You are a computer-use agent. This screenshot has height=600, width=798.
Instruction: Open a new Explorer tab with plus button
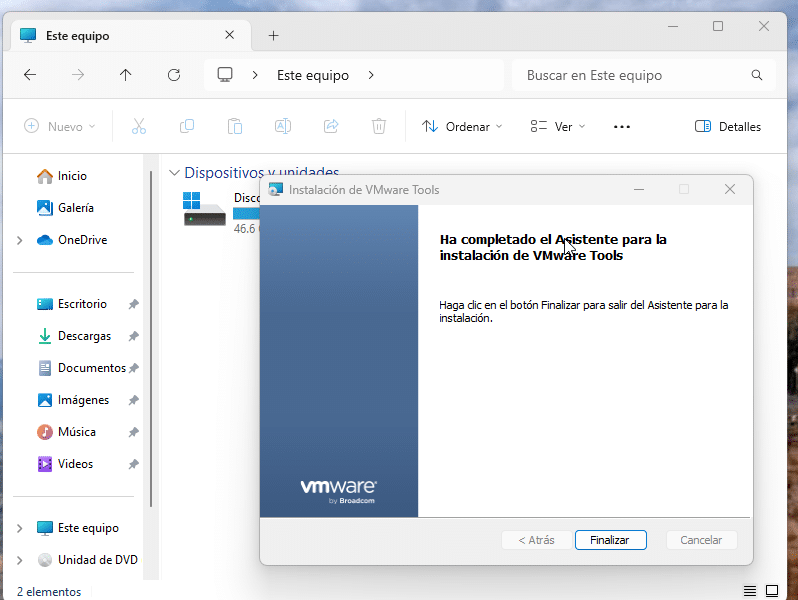tap(273, 35)
